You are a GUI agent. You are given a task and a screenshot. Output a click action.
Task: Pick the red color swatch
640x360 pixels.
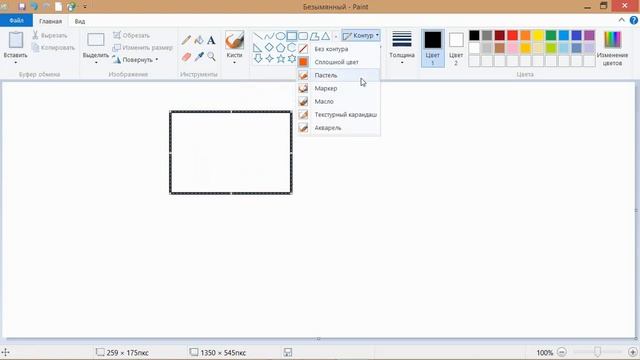[x=513, y=36]
